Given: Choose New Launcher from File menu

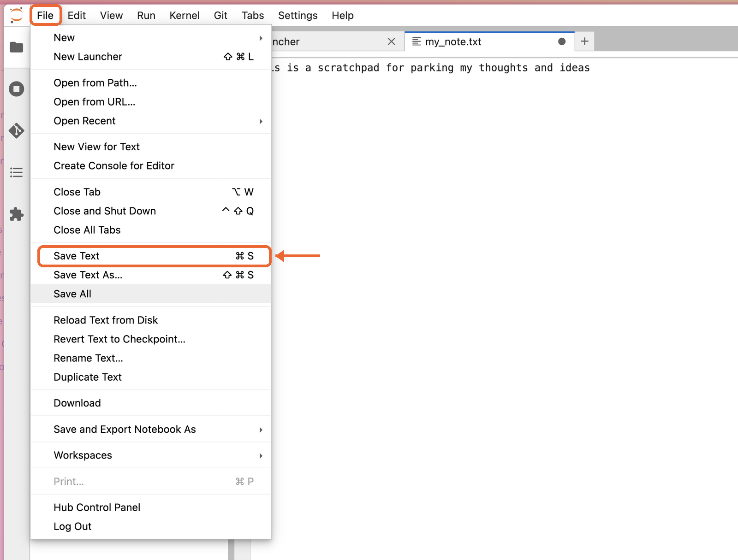Looking at the screenshot, I should (x=151, y=57).
